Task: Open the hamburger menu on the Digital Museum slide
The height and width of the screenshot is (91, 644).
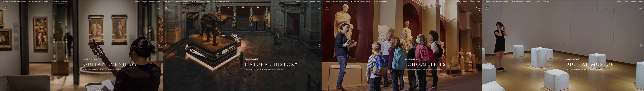Action: (x=641, y=8)
